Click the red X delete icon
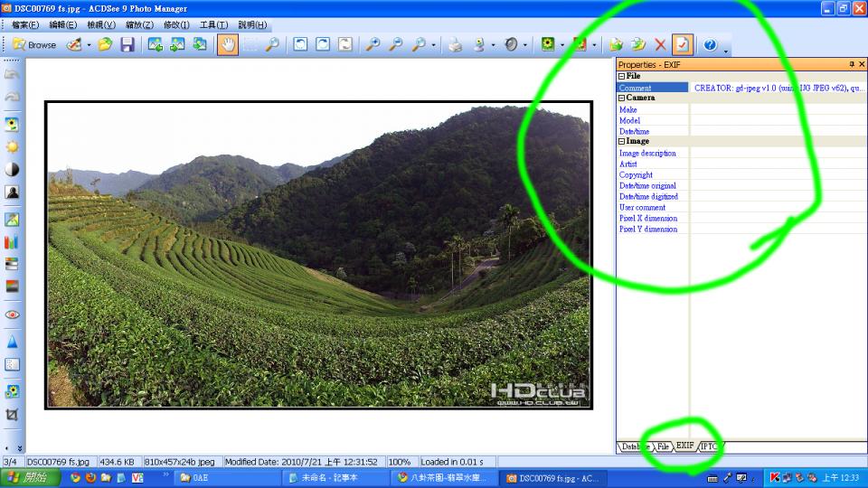This screenshot has width=868, height=488. pos(660,44)
